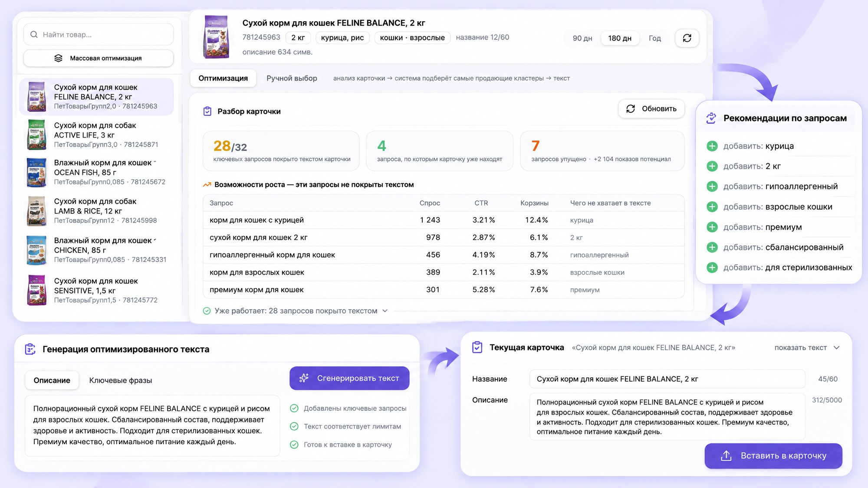Viewport: 868px width, 488px height.
Task: Click the check icon for Готов к вставке
Action: (x=294, y=445)
